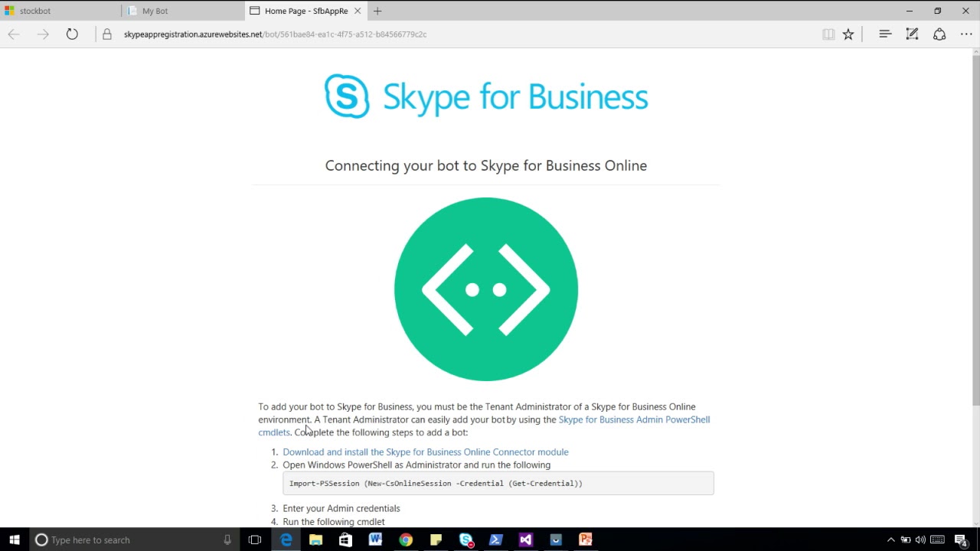Close the Home Page - SfbAppRe tab
The height and width of the screenshot is (551, 980).
pos(358,11)
